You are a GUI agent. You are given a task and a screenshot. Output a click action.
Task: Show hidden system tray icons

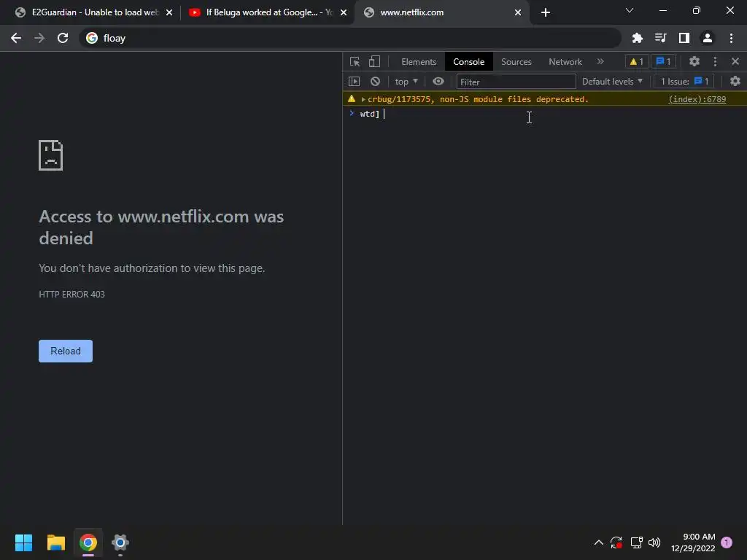pyautogui.click(x=599, y=542)
